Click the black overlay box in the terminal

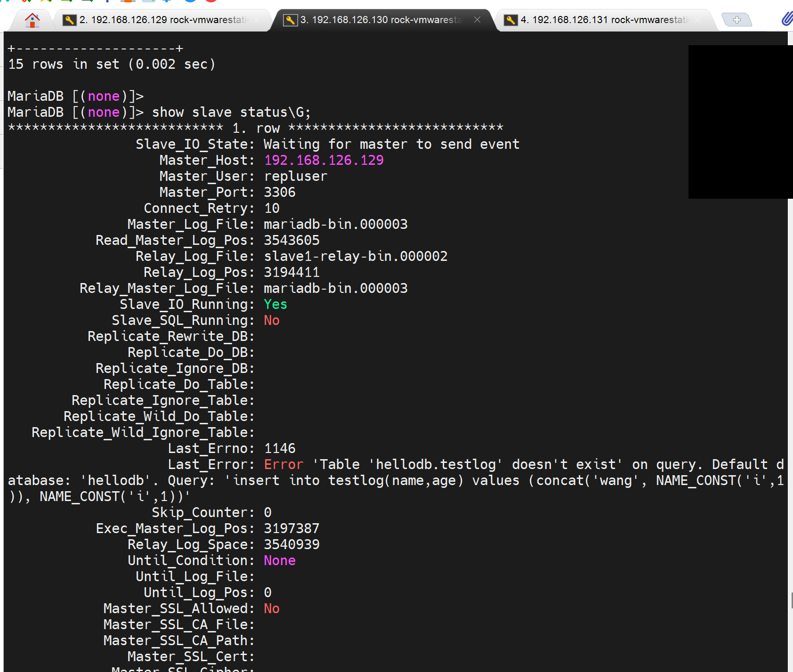tap(739, 121)
